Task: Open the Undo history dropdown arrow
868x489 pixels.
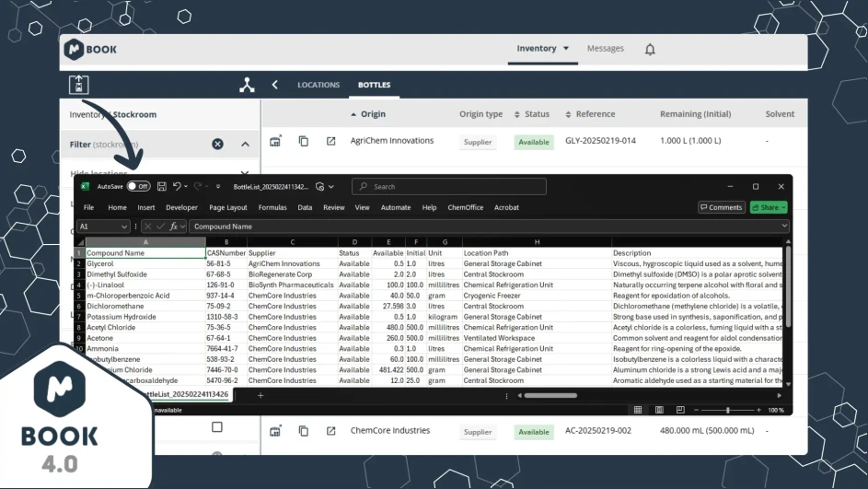Action: [x=186, y=187]
